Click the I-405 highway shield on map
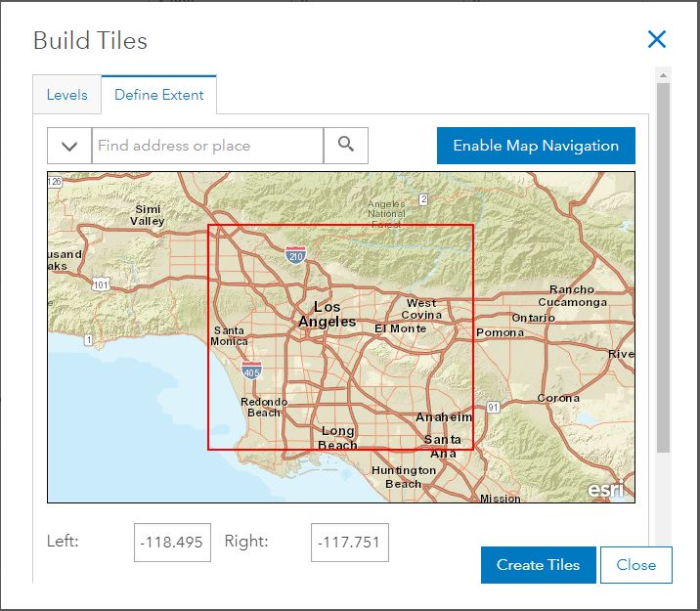The image size is (700, 611). pyautogui.click(x=251, y=371)
